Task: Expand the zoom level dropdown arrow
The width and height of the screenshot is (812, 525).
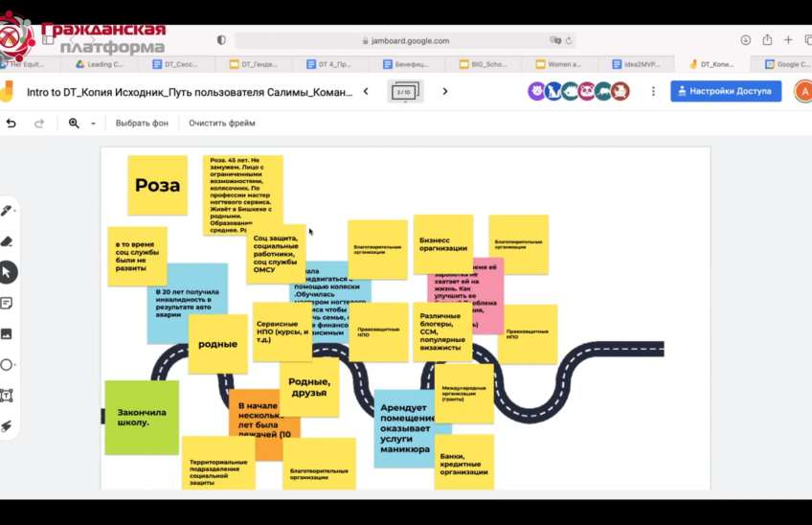Action: [x=93, y=124]
